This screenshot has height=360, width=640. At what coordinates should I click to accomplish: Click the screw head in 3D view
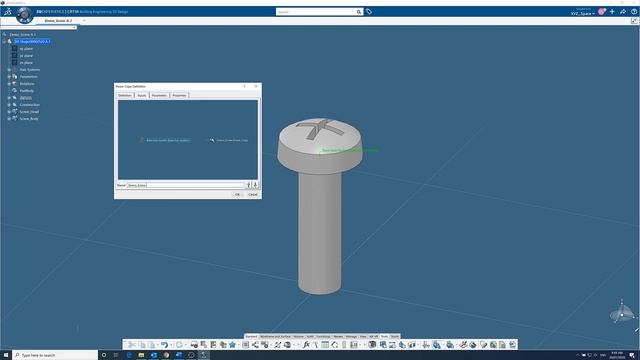coord(320,146)
